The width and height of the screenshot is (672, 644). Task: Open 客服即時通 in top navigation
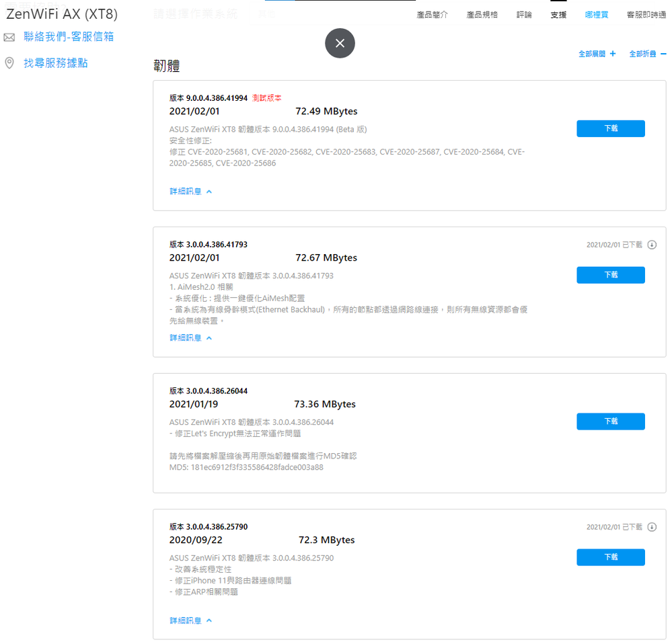tap(646, 15)
